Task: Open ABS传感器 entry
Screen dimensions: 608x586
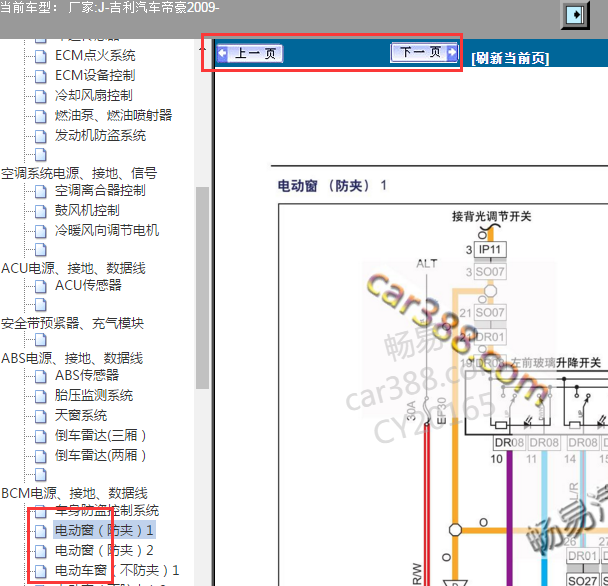Action: click(87, 375)
